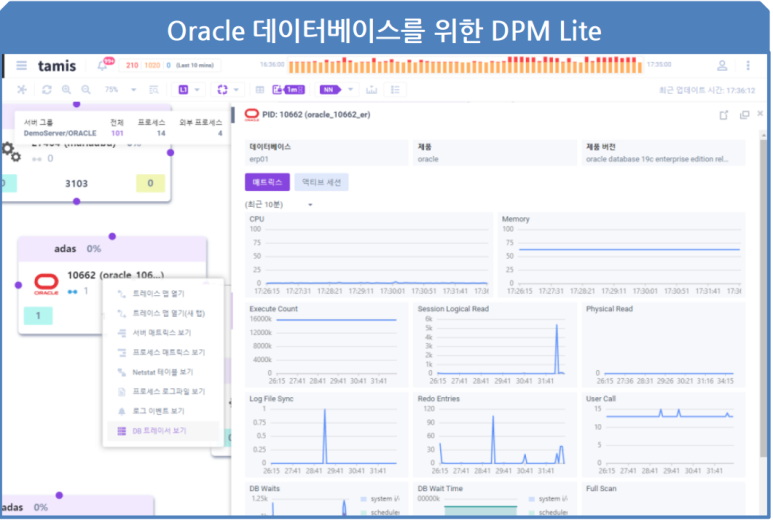773x521 pixels.
Task: Select Netstat 테이블 보기 menu item
Action: pos(163,372)
